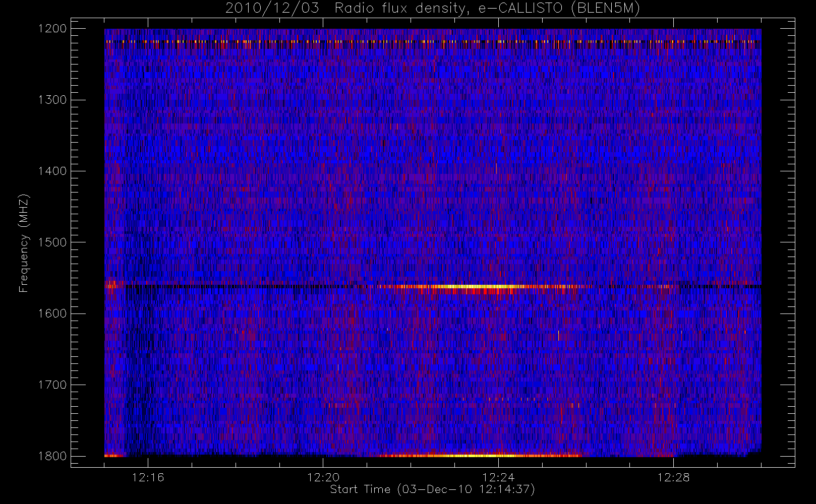Click the 1300 frequency tick label

point(52,100)
